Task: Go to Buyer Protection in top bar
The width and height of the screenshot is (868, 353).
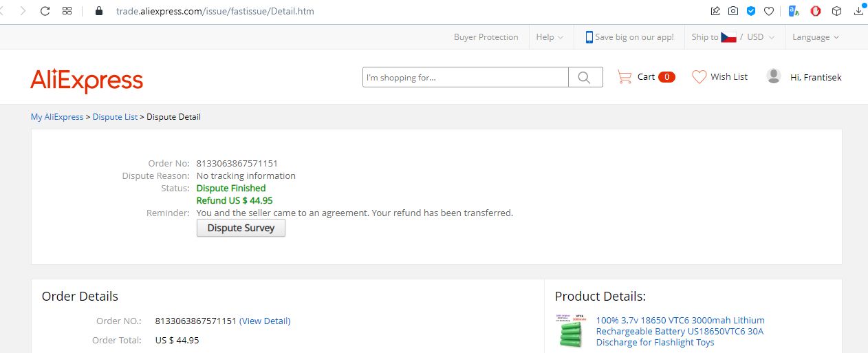Action: 486,37
